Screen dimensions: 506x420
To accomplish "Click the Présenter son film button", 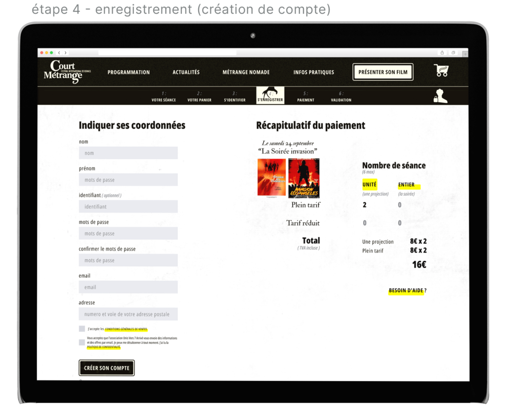I will pyautogui.click(x=383, y=72).
